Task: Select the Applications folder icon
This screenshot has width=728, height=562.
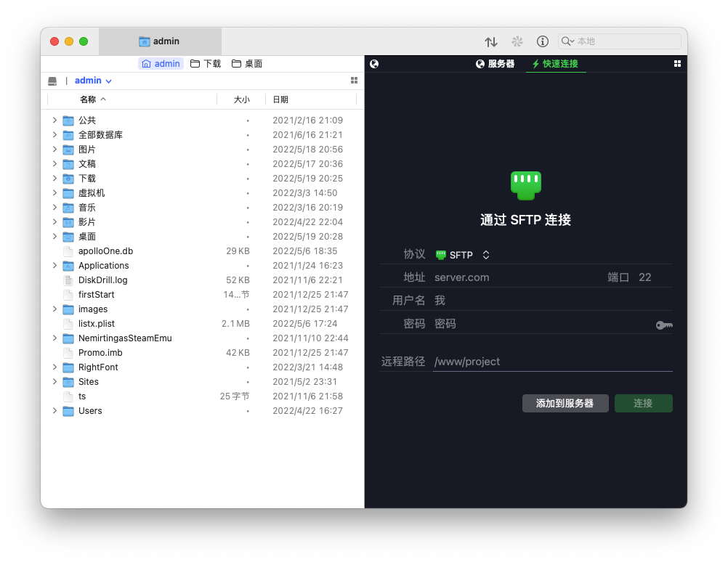Action: tap(68, 266)
